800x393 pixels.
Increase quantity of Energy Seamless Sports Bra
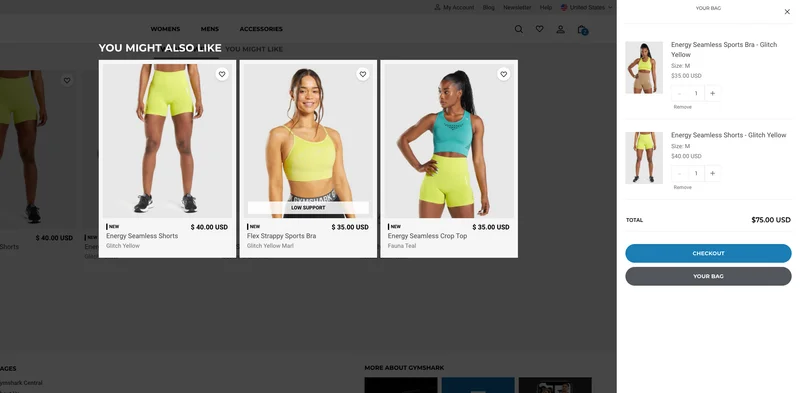click(x=712, y=93)
